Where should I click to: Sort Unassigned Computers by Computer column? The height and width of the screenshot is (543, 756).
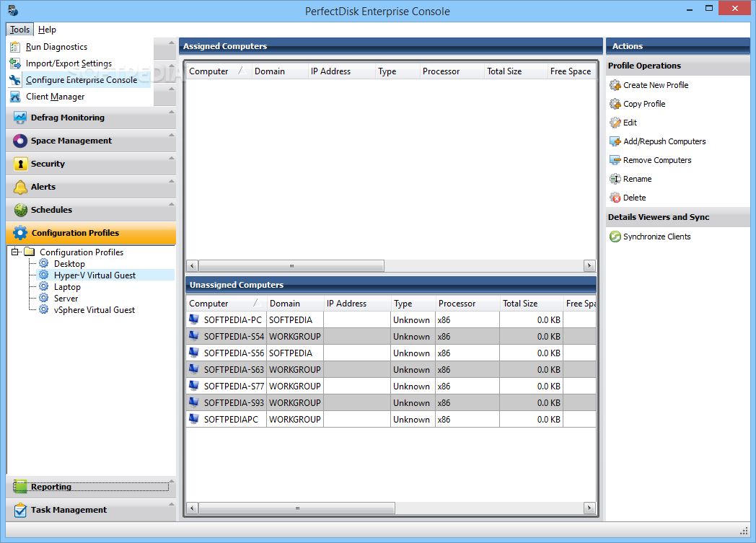[x=226, y=304]
